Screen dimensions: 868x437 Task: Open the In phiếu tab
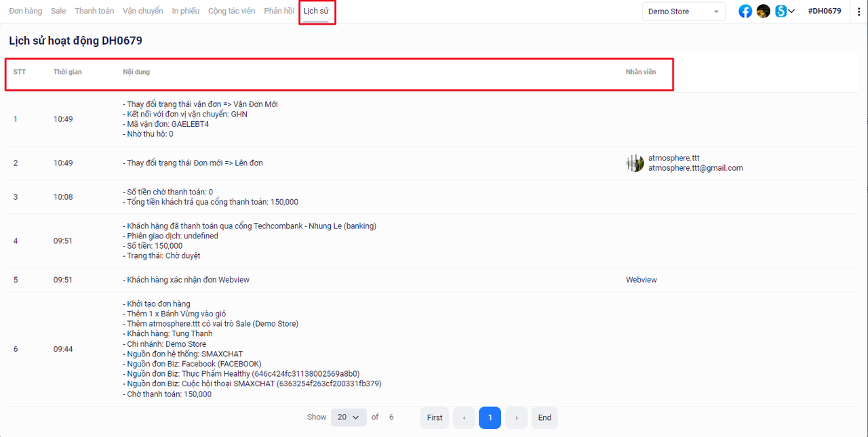[185, 12]
